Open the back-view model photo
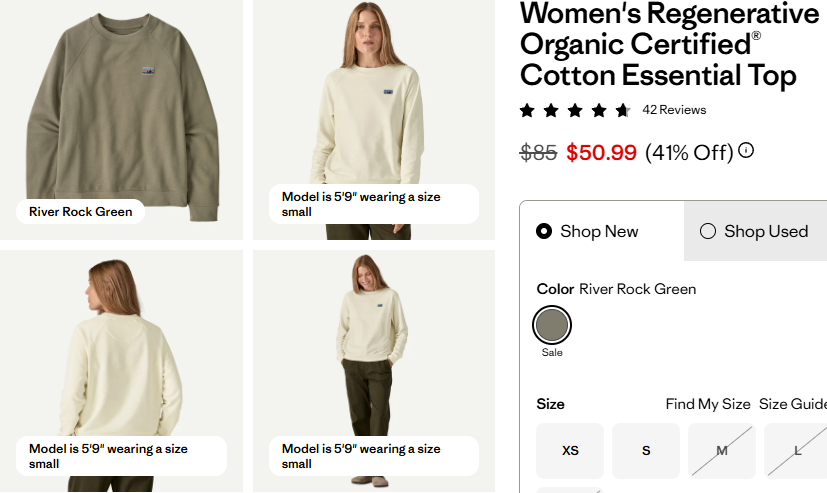 pyautogui.click(x=122, y=350)
